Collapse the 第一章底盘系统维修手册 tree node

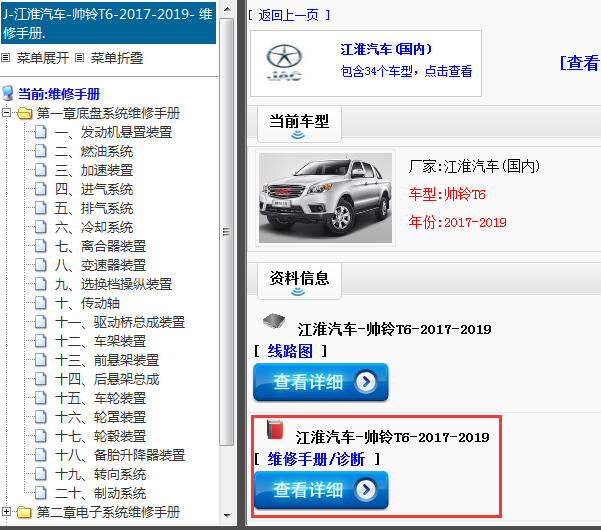[6, 113]
